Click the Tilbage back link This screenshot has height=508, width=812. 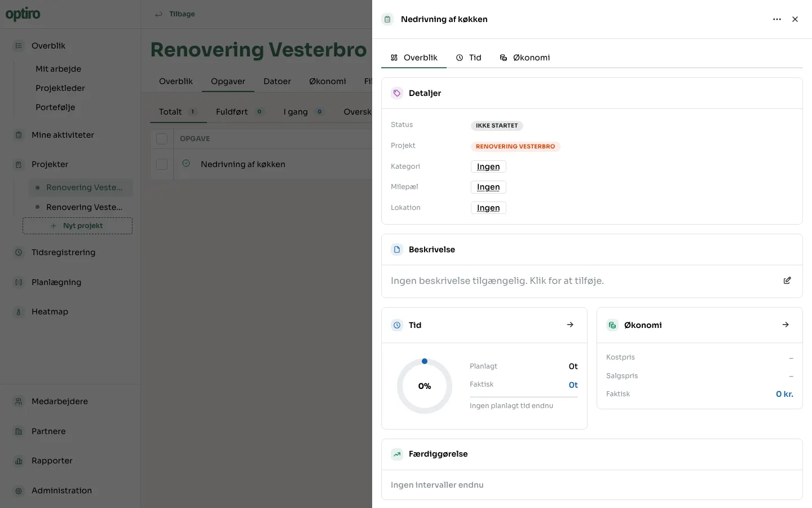pyautogui.click(x=175, y=14)
